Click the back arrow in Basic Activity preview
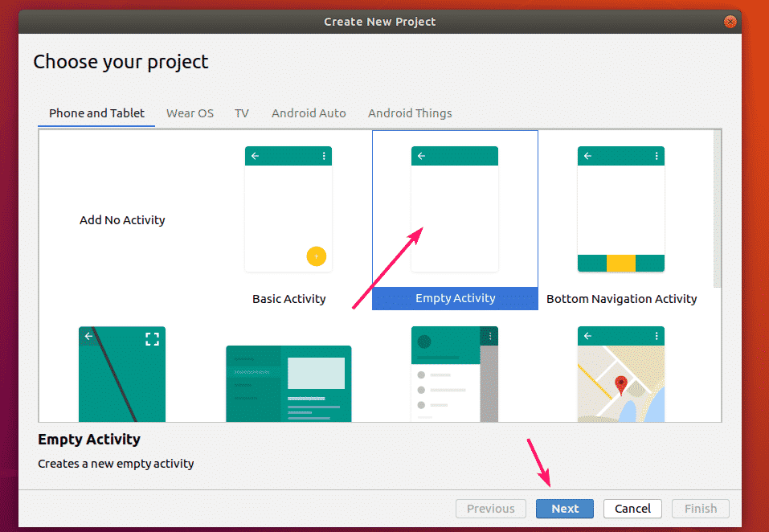The image size is (769, 532). point(255,156)
